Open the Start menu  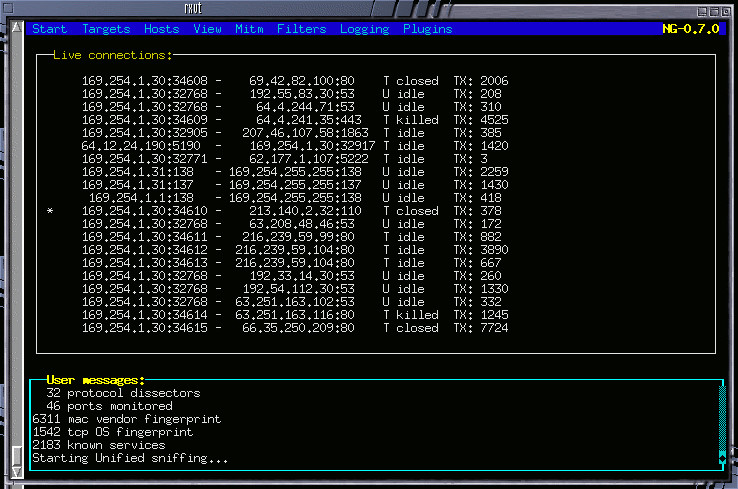[x=49, y=29]
